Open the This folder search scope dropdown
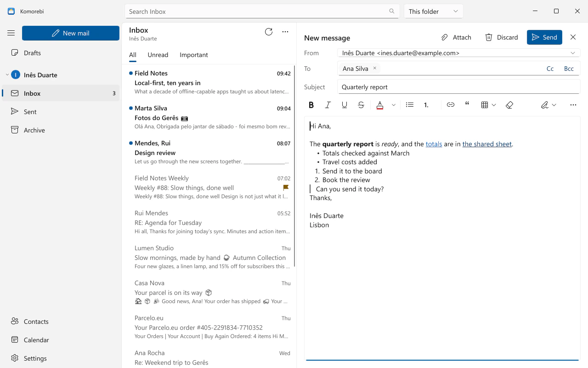588x368 pixels. pos(433,11)
